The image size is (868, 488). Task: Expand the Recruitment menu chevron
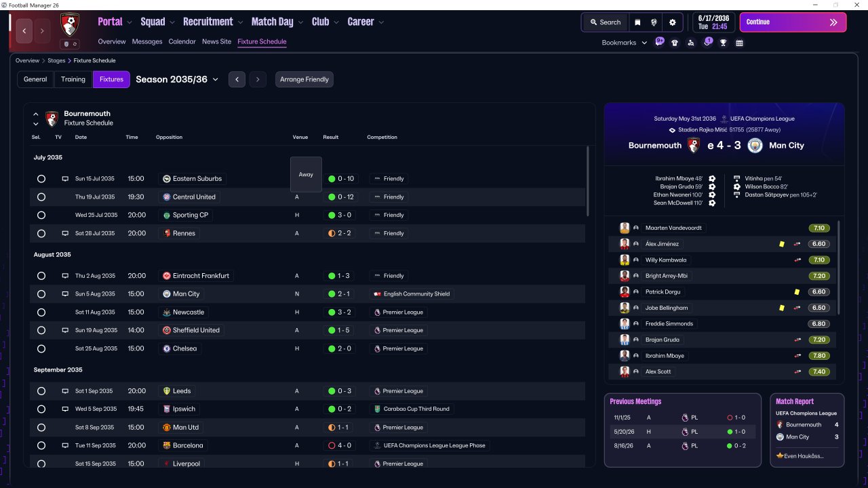240,22
